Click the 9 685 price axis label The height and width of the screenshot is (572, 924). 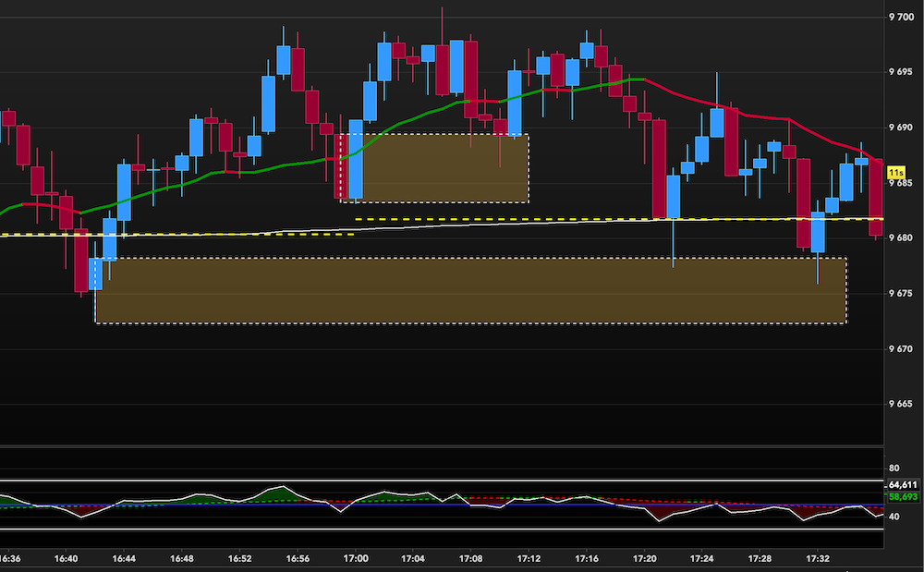tap(901, 183)
